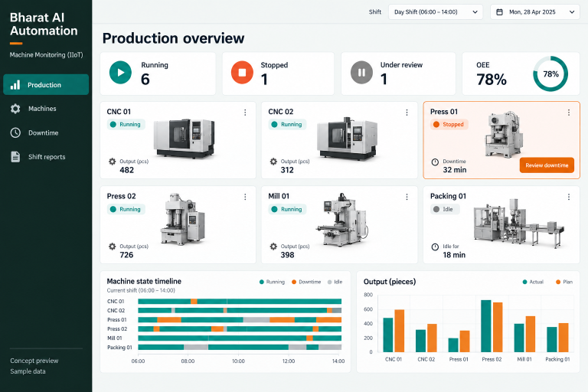588x392 pixels.
Task: Toggle the Actual legend in output chart
Action: click(x=533, y=282)
